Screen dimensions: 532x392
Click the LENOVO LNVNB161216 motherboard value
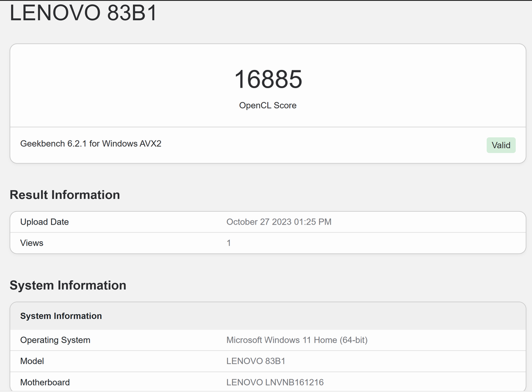point(275,382)
